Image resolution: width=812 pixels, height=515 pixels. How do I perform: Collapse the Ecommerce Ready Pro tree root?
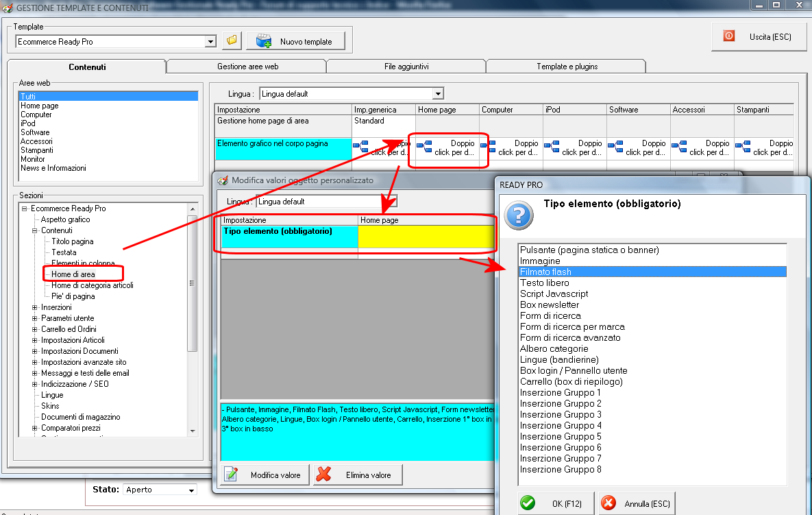coord(25,208)
